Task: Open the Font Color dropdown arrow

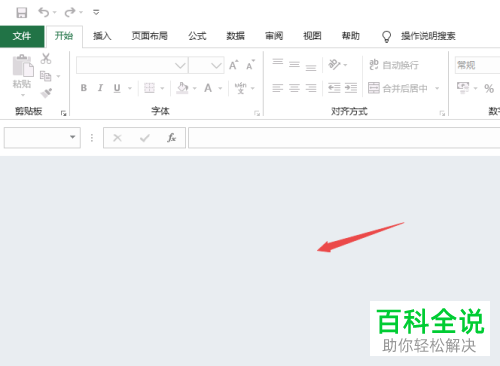Action: tap(220, 88)
